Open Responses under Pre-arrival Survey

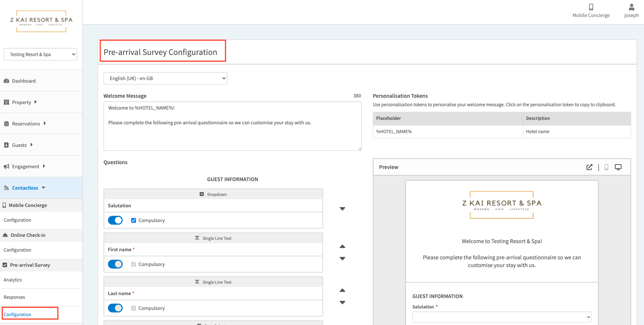pyautogui.click(x=14, y=297)
